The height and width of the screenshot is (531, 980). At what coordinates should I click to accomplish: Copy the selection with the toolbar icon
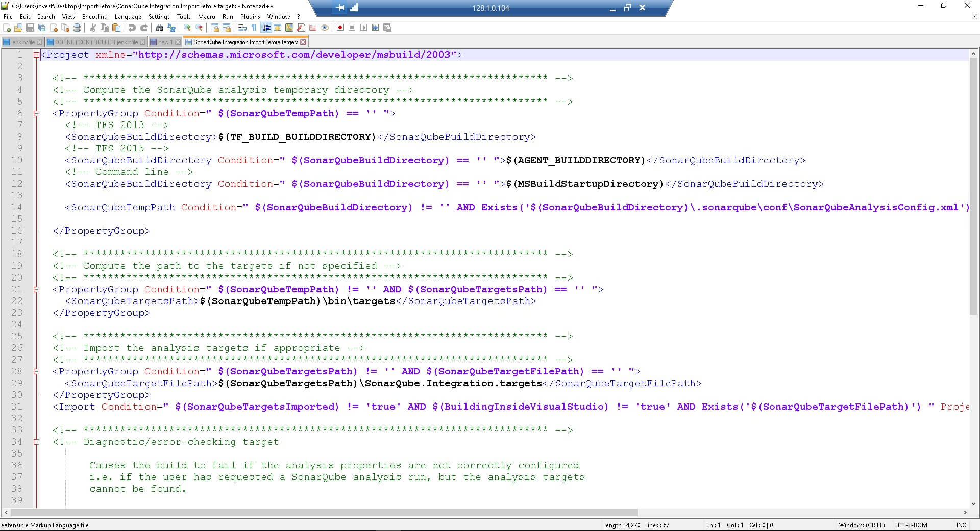coord(105,28)
